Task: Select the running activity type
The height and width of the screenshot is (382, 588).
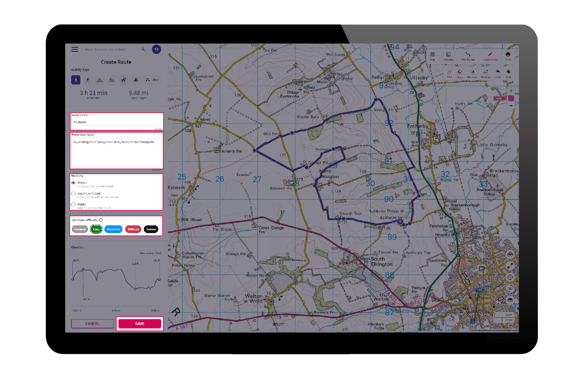Action: point(88,80)
